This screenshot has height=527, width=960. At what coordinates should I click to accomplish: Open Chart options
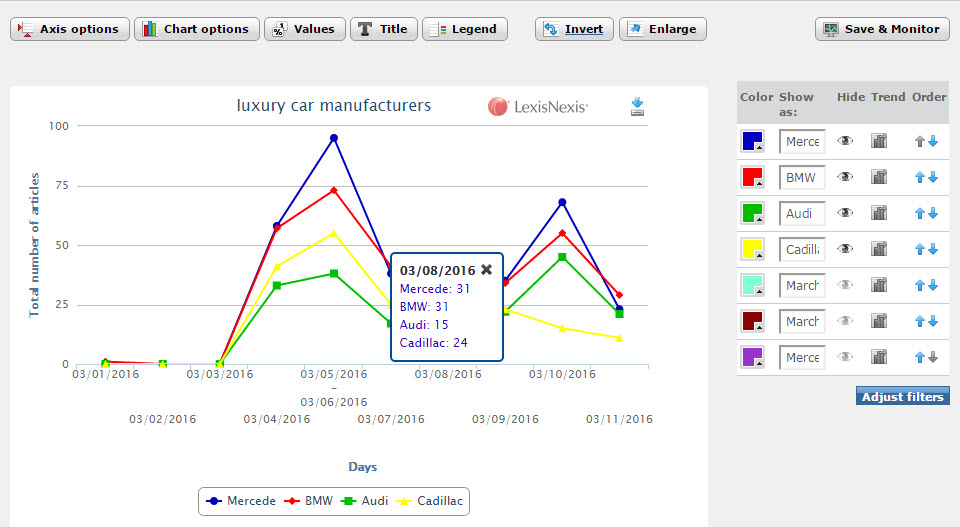point(197,29)
